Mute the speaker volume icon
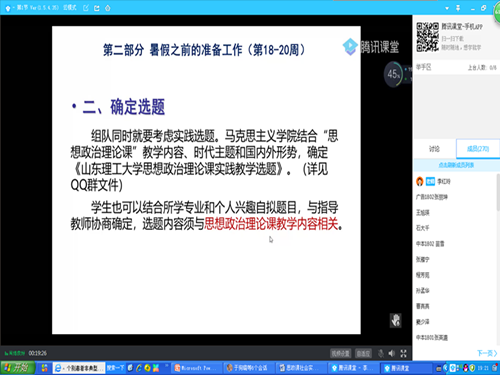The height and width of the screenshot is (375, 500). [392, 353]
